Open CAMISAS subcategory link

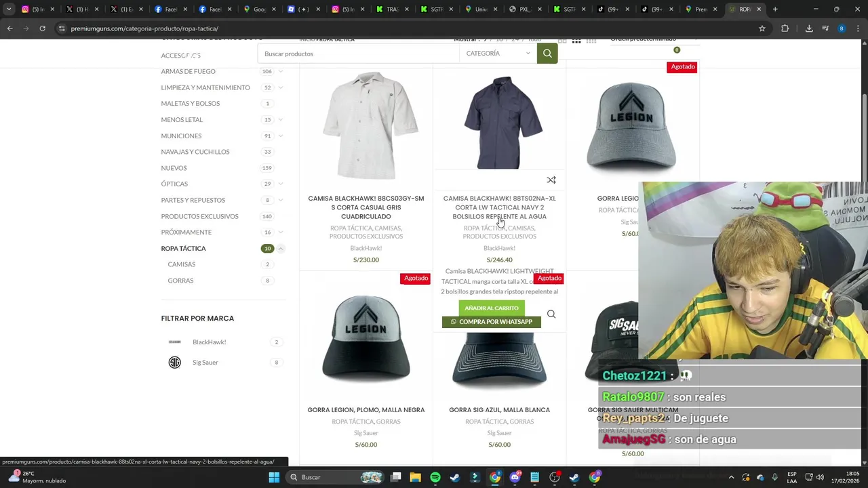tap(182, 264)
